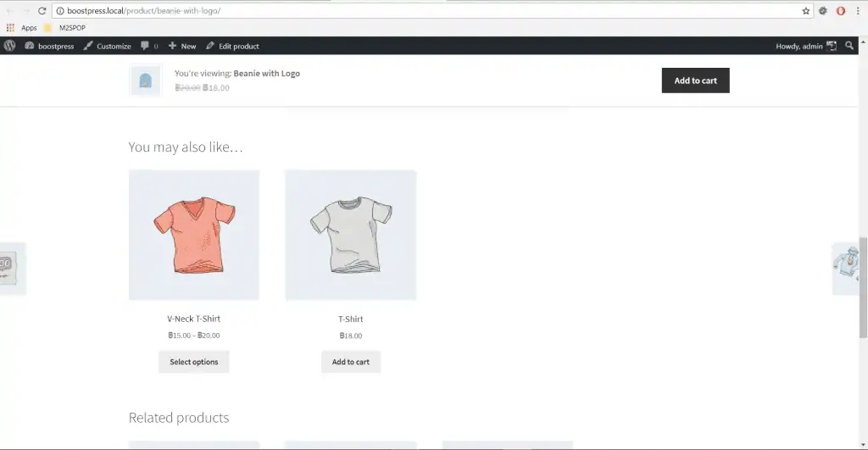This screenshot has height=450, width=868.
Task: Bookmark this page with the star icon
Action: (806, 10)
